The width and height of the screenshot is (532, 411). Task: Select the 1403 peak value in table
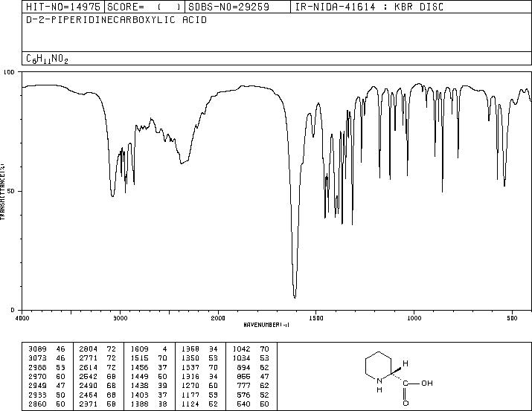point(139,395)
